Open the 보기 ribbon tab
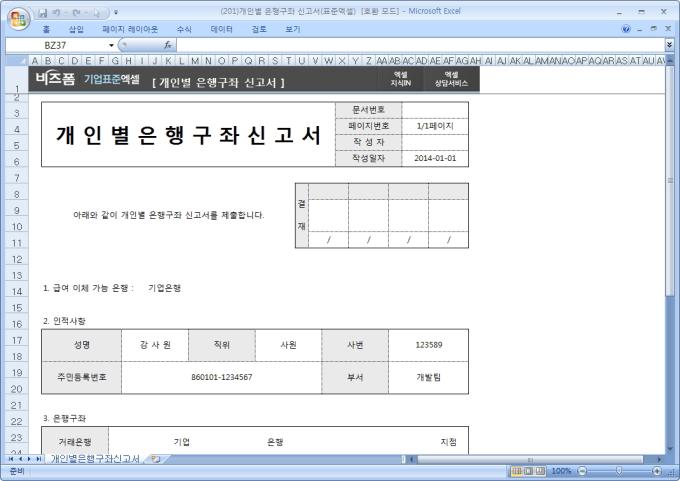The image size is (680, 481). [293, 29]
